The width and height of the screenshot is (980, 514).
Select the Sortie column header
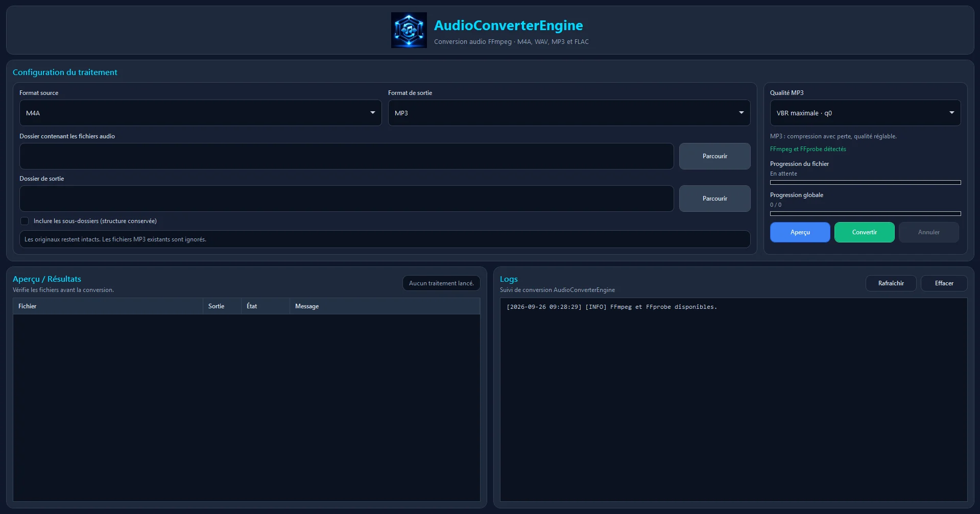[x=222, y=306]
